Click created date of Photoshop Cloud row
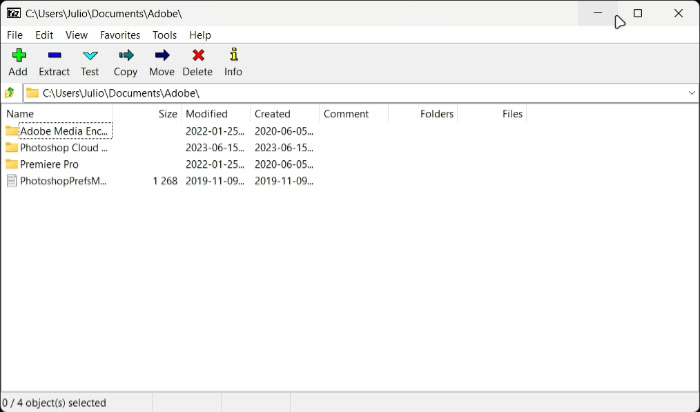The image size is (700, 412). pos(284,148)
